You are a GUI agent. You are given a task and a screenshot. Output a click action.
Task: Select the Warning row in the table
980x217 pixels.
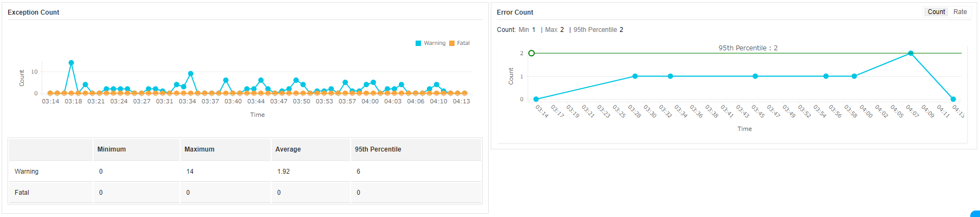point(27,172)
